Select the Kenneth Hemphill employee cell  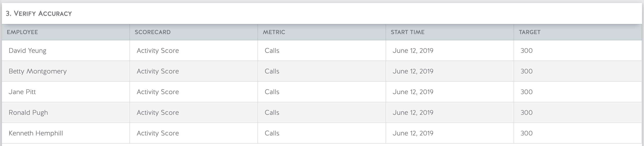click(66, 133)
